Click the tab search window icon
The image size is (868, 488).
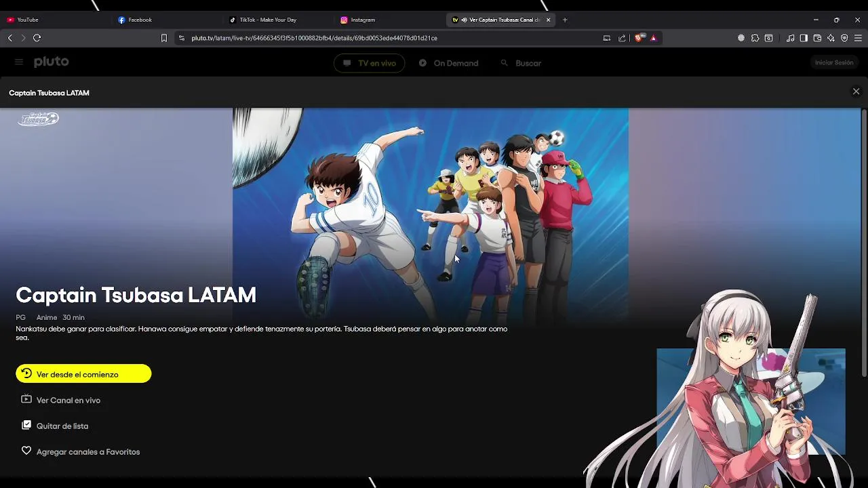768,38
